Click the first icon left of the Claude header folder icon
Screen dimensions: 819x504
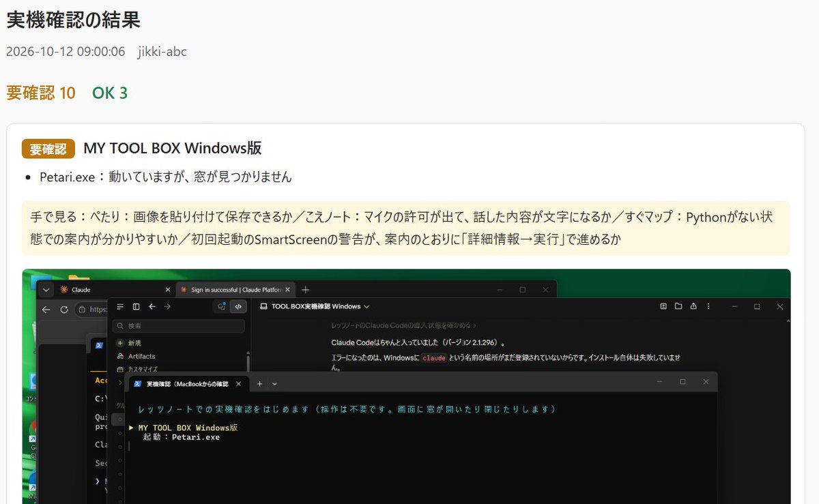[663, 306]
